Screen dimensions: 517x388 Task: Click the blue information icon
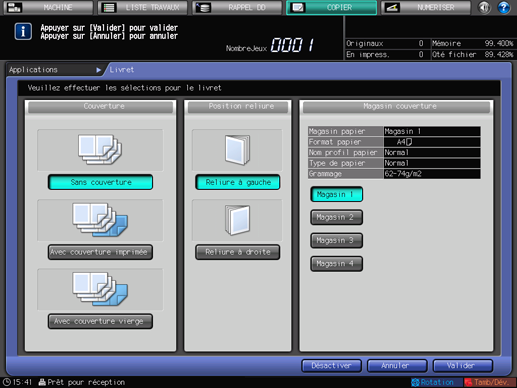coord(23,31)
